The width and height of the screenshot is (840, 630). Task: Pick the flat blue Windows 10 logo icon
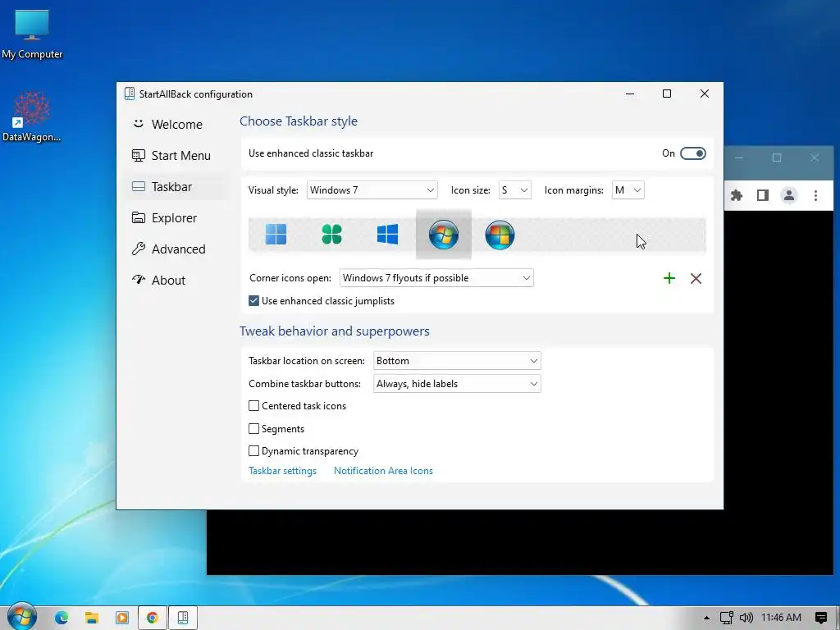(387, 234)
